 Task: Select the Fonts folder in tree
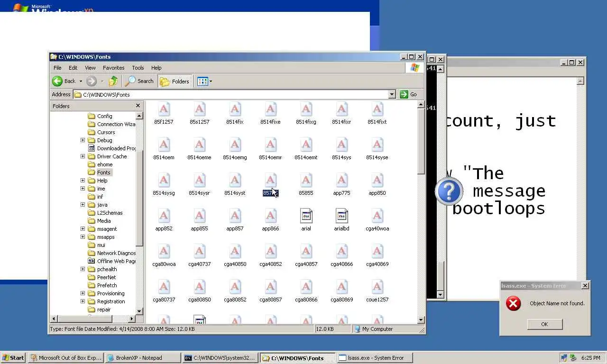point(100,173)
